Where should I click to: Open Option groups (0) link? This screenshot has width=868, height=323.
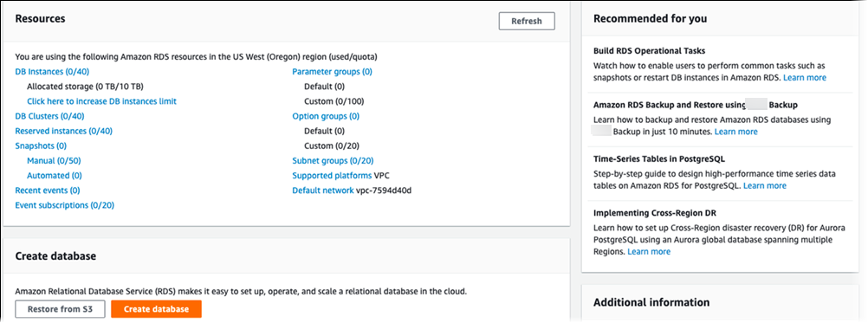click(326, 116)
